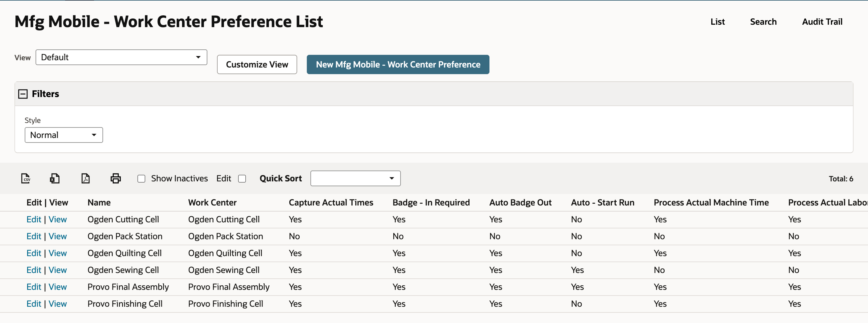Edit the Ogden Sewing Cell record
The image size is (868, 323).
pos(34,270)
